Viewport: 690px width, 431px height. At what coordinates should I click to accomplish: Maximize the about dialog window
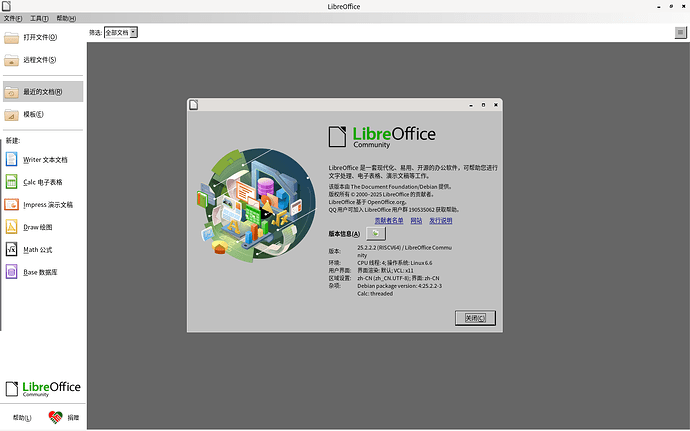[483, 105]
